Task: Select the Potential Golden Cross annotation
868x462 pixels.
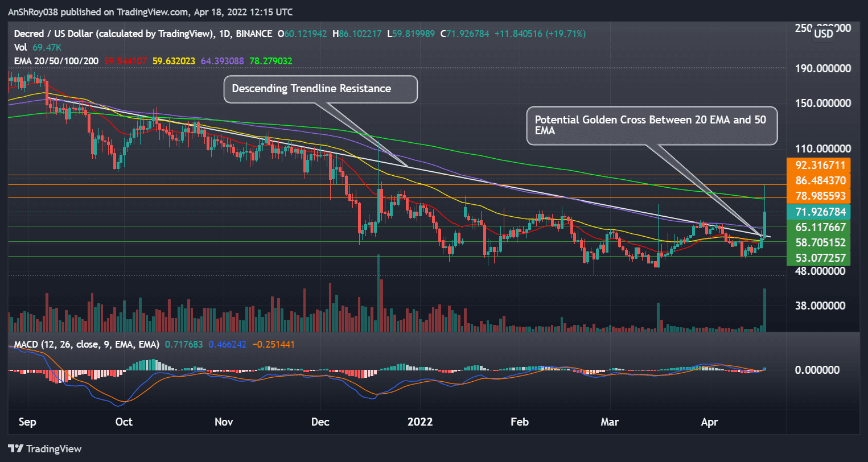Action: tap(652, 126)
